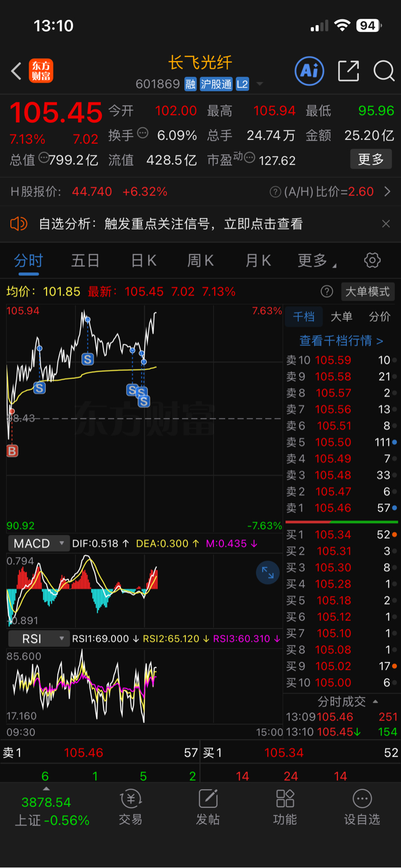Expand stock title dropdown arrow
The width and height of the screenshot is (401, 868).
(260, 84)
